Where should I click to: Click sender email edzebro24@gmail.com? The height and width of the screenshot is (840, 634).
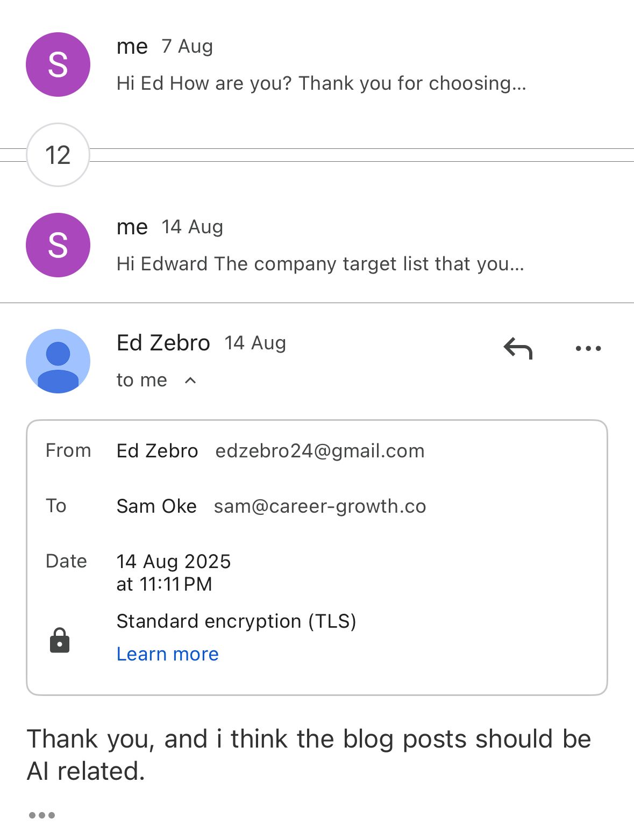point(320,451)
